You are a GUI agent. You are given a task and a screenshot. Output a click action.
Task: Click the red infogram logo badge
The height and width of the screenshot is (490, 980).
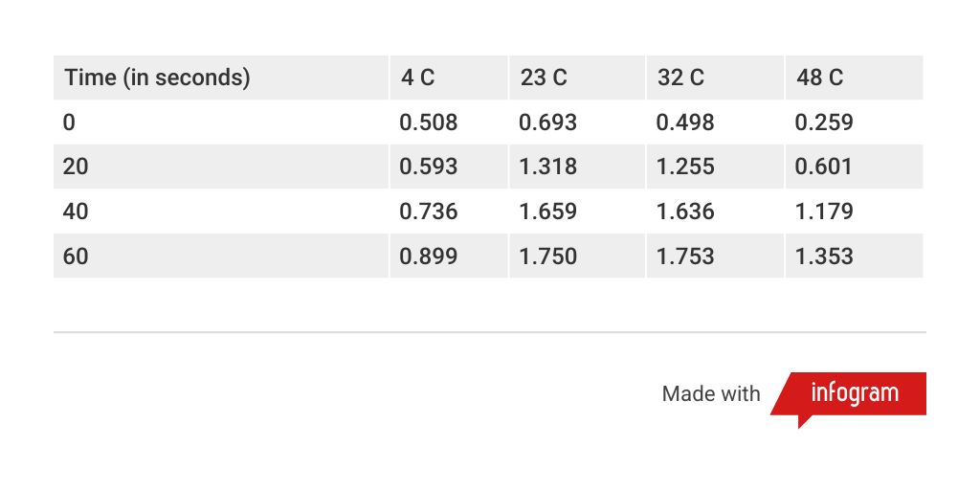(854, 393)
